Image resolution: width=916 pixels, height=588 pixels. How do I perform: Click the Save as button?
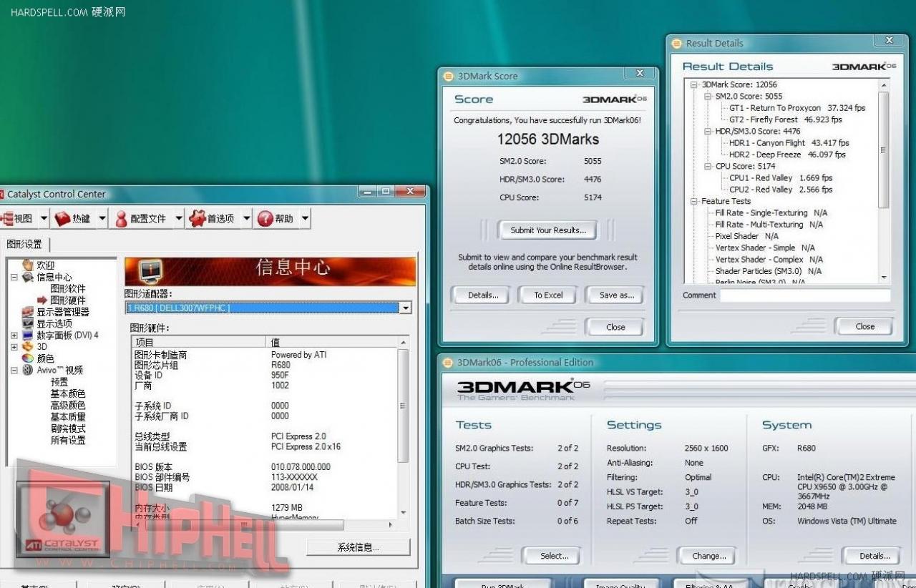617,295
